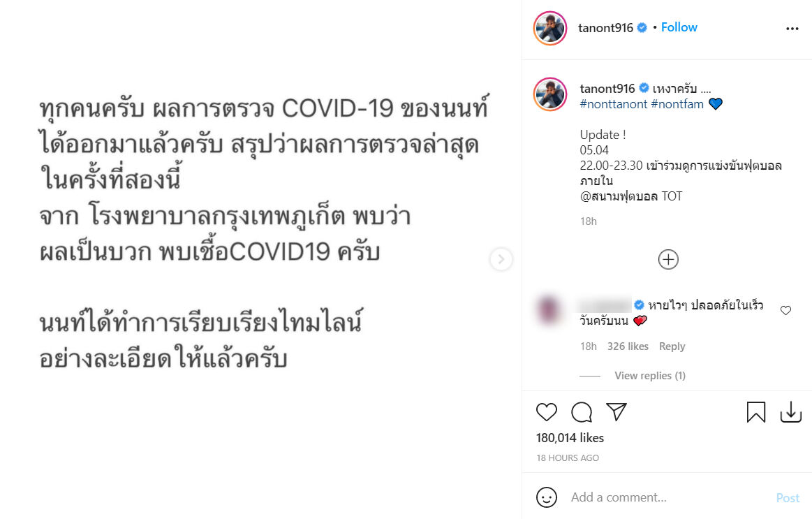The height and width of the screenshot is (519, 812).
Task: Save post with bookmark icon
Action: [x=756, y=412]
